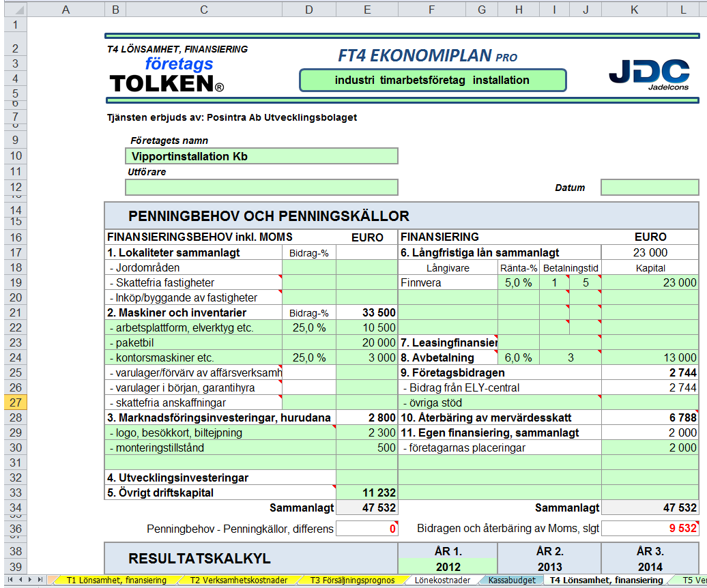Select Övrigt driftskapital value 11 232
Image resolution: width=707 pixels, height=588 pixels.
click(x=367, y=493)
